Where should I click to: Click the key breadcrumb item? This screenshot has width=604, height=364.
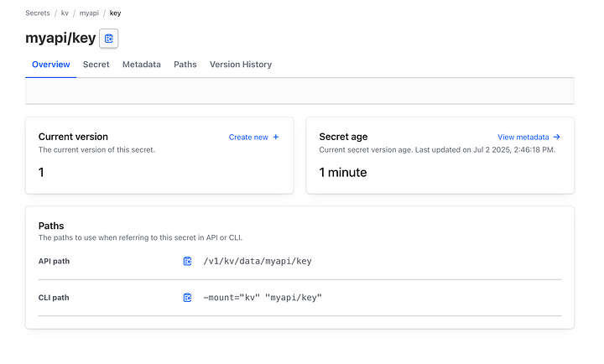115,13
